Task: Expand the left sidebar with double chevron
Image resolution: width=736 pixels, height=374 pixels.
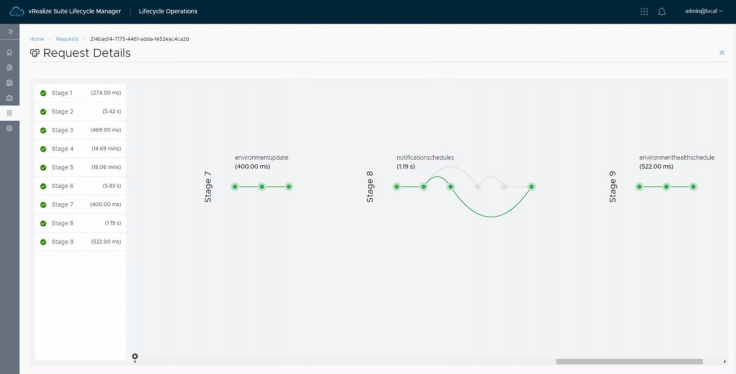Action: [x=10, y=31]
